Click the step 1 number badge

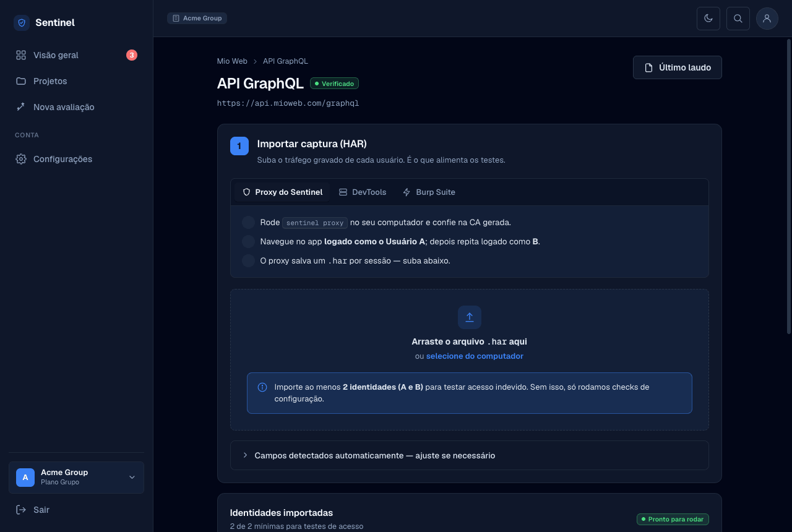pyautogui.click(x=239, y=146)
